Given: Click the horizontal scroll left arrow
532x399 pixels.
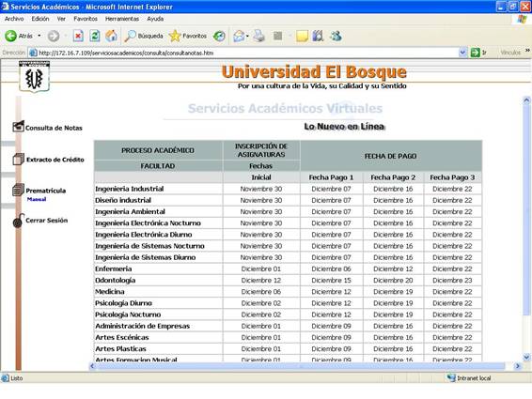Looking at the screenshot, I should (92, 366).
